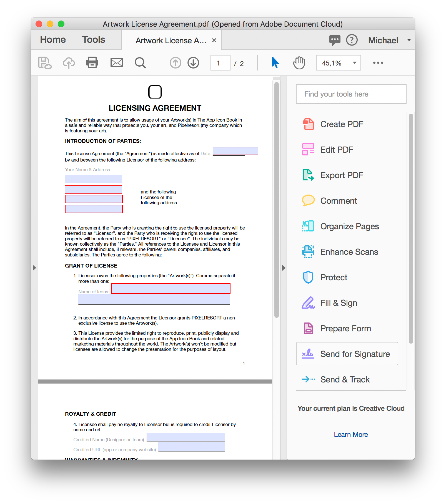446x504 pixels.
Task: Click the email envelope icon
Action: tap(117, 63)
